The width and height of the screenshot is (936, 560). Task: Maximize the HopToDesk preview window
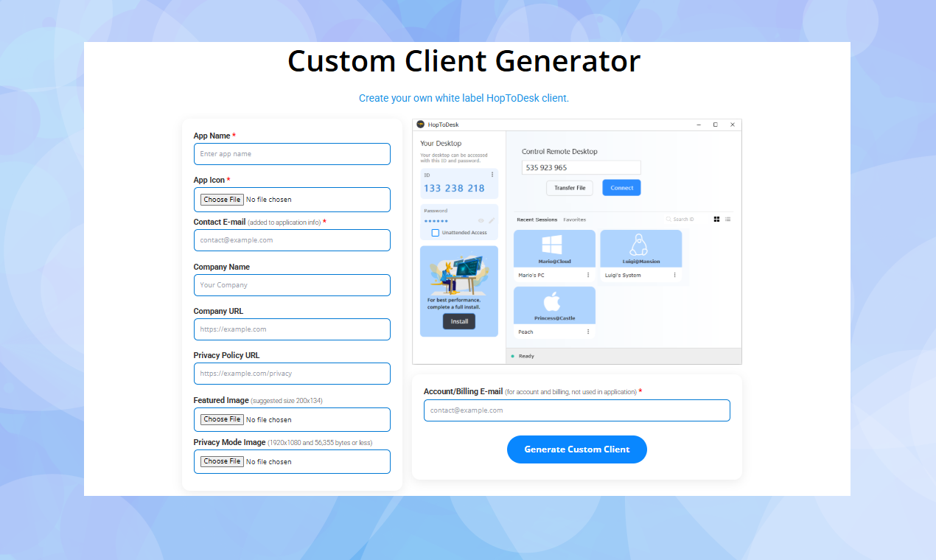click(716, 125)
